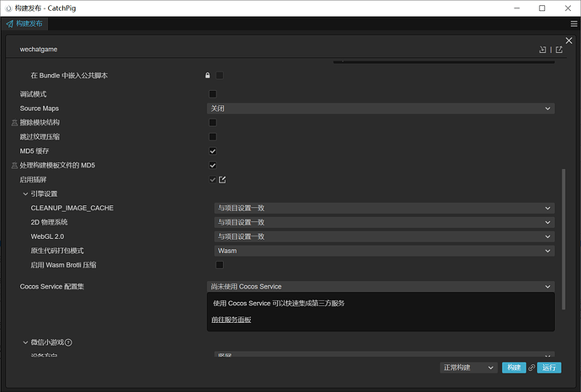Viewport: 581px width, 392px height.
Task: Open the Cocos Service 配置集 dropdown
Action: (x=381, y=287)
